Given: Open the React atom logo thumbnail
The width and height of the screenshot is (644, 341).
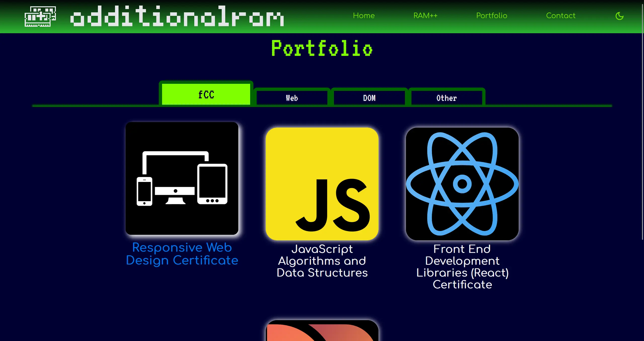Looking at the screenshot, I should coord(462,184).
